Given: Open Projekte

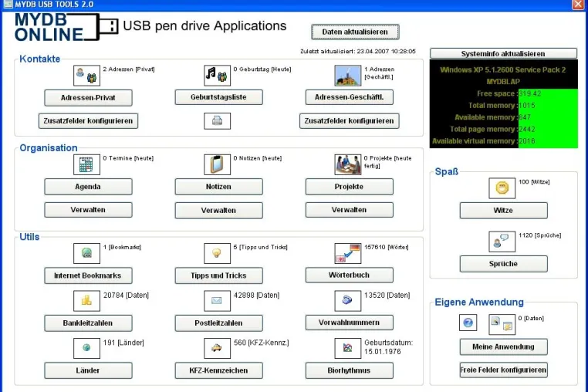Looking at the screenshot, I should pos(349,187).
